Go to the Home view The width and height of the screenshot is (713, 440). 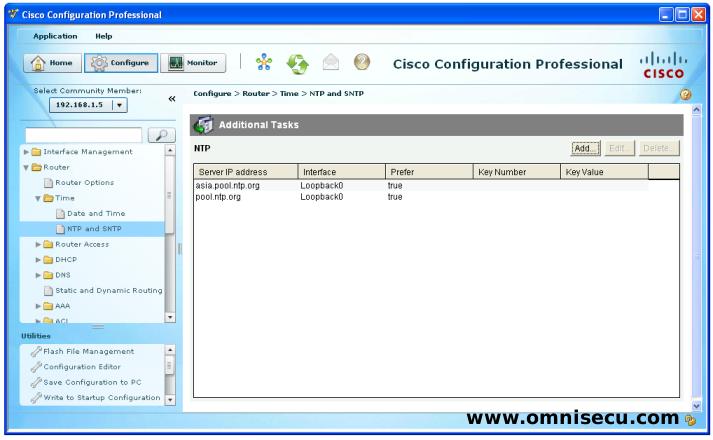point(52,63)
